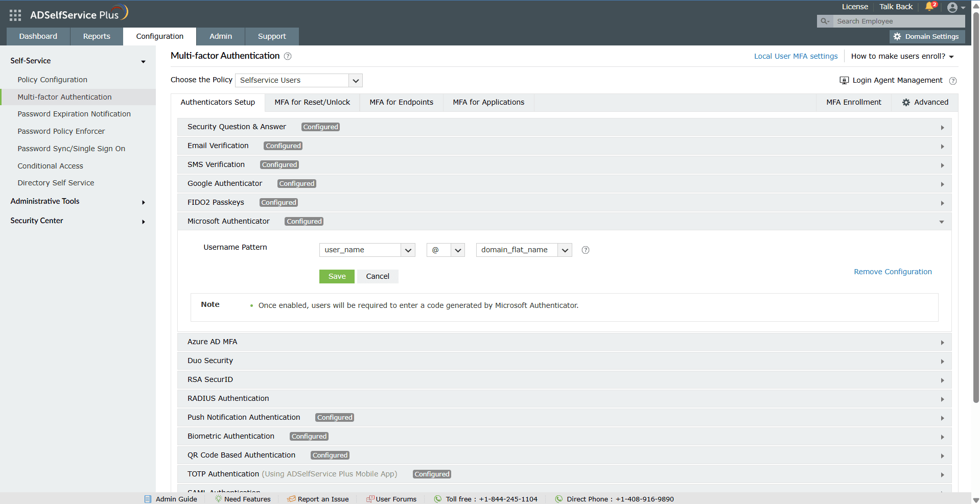
Task: Open the MFA for Applications tab
Action: (488, 102)
